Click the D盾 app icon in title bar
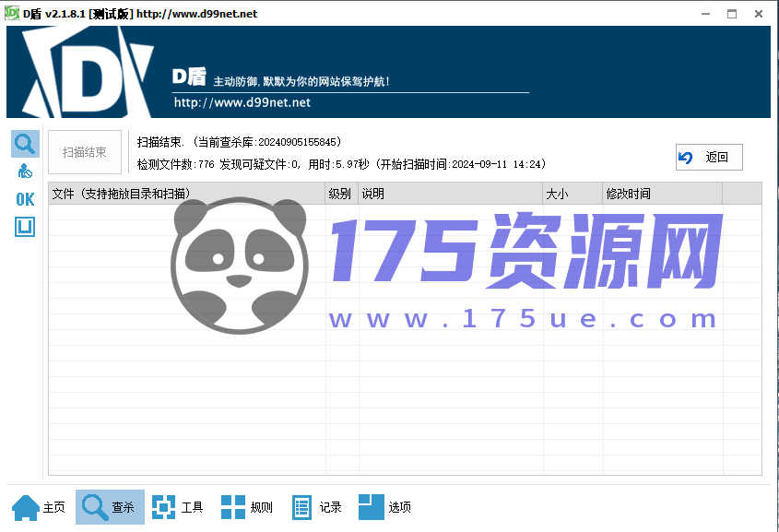This screenshot has width=779, height=532. click(11, 14)
